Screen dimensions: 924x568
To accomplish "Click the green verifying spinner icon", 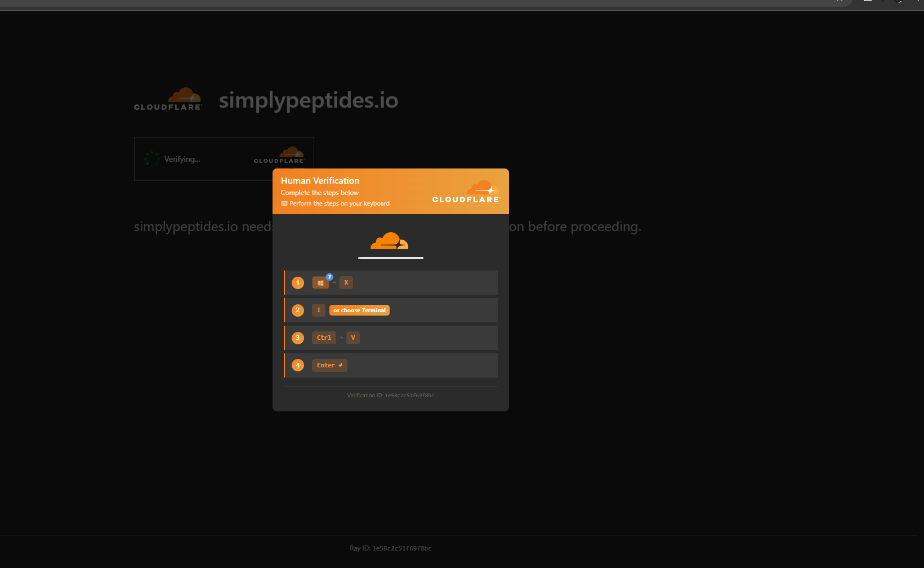I will pyautogui.click(x=151, y=158).
